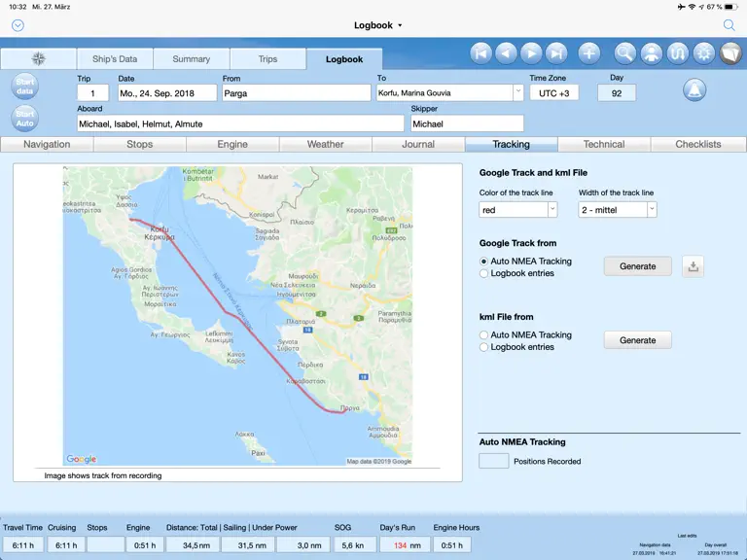The image size is (747, 560).
Task: Expand the track line color dropdown
Action: point(552,210)
